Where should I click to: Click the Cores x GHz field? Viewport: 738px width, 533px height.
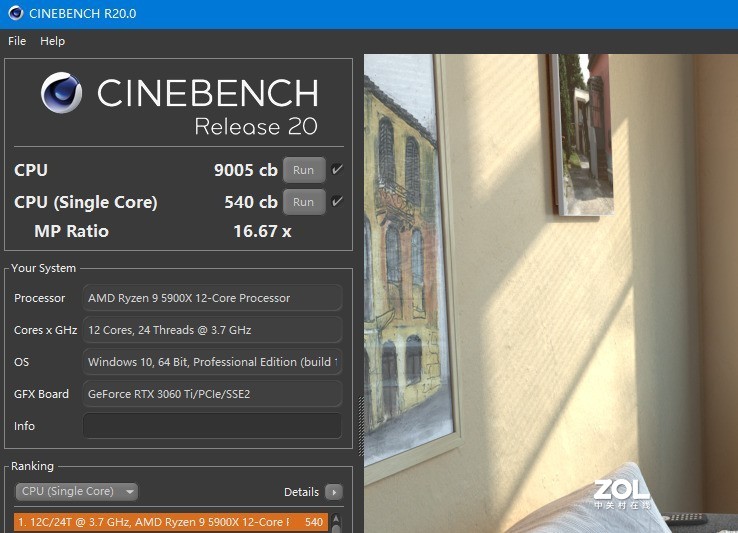(212, 330)
